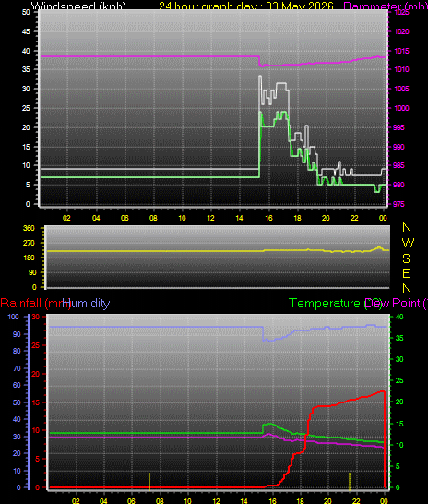Viewport: 428px width, 504px height.
Task: Click the 80 humidity axis label
Action: click(16, 351)
